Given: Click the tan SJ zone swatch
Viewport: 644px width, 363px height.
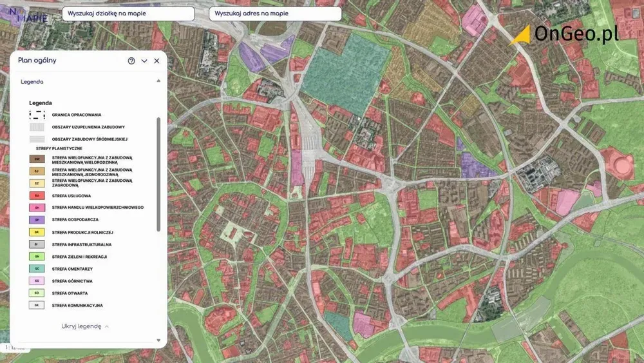Looking at the screenshot, I should coord(37,171).
